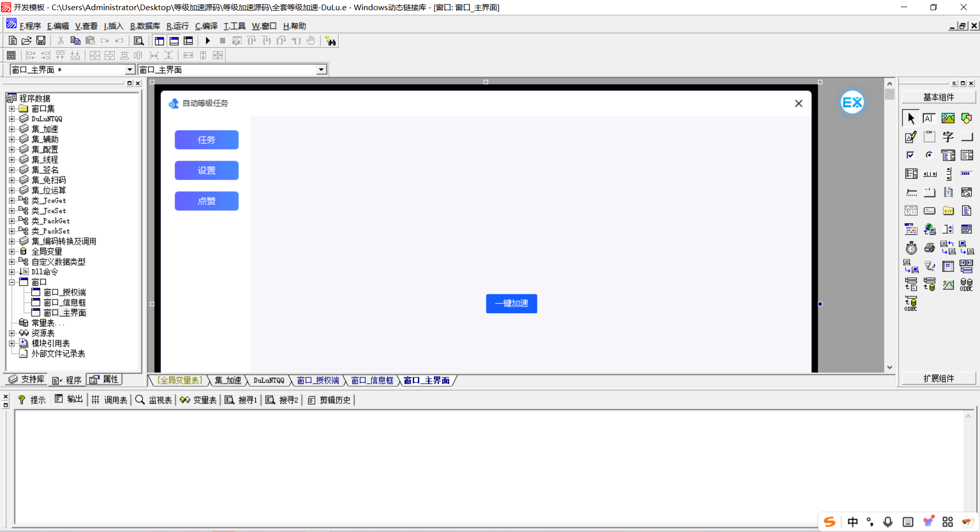Collapse the 窗口 tree node
This screenshot has height=532, width=980.
click(x=12, y=282)
